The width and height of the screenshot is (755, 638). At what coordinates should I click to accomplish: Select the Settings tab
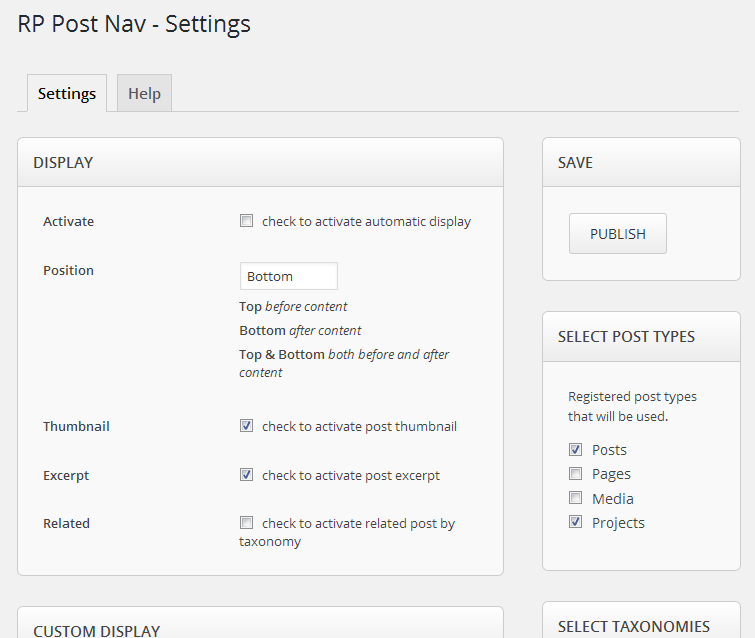point(67,93)
